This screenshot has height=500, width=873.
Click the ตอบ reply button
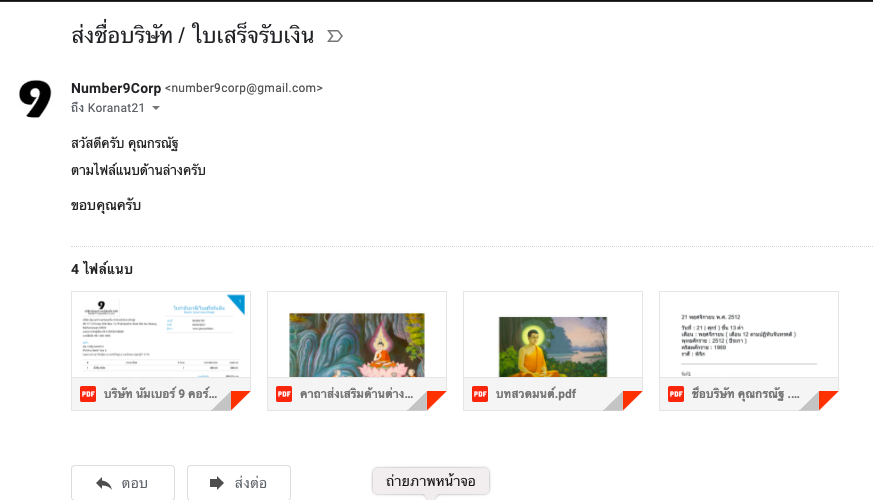123,483
